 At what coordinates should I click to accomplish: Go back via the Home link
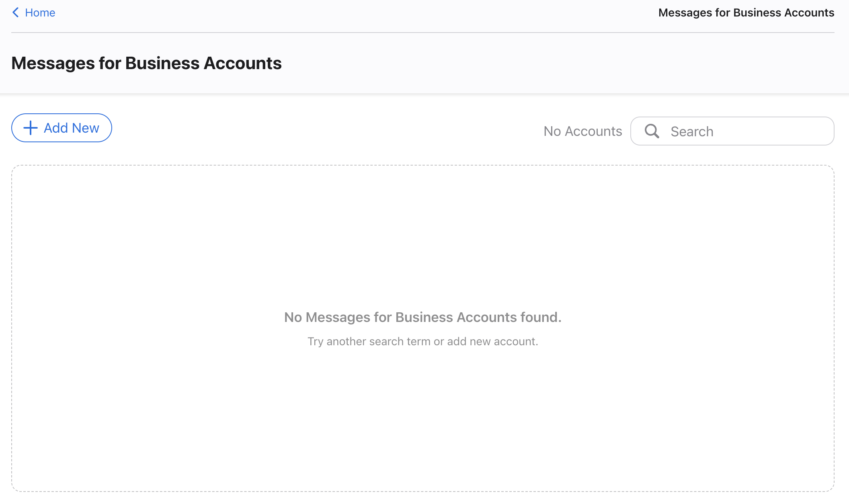(40, 12)
